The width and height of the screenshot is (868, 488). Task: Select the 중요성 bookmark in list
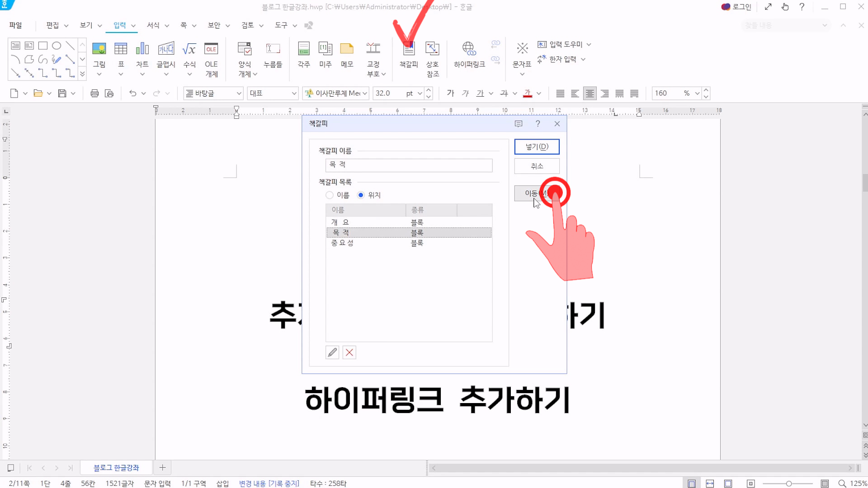tap(342, 243)
